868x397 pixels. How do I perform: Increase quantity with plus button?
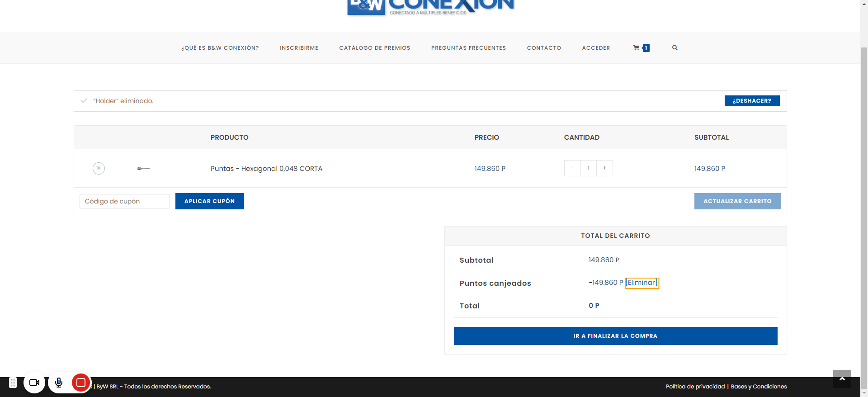[604, 168]
